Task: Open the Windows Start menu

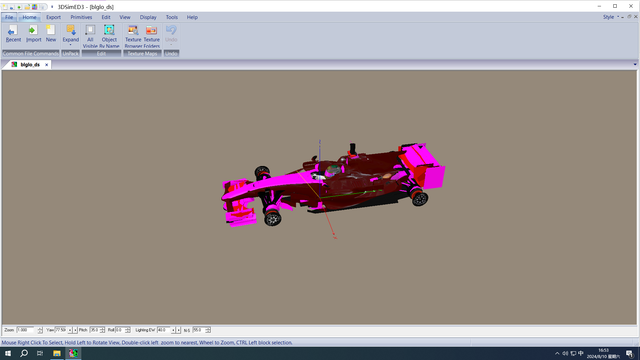Action: tap(8, 353)
